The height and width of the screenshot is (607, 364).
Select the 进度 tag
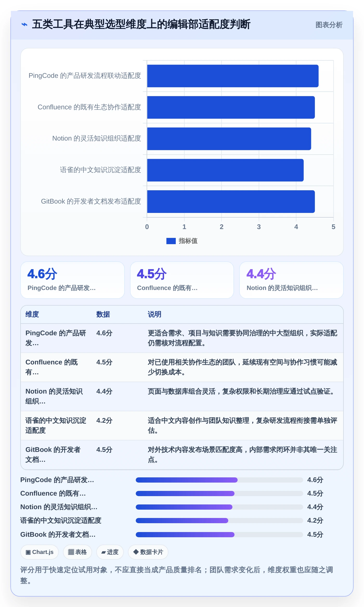[x=110, y=552]
